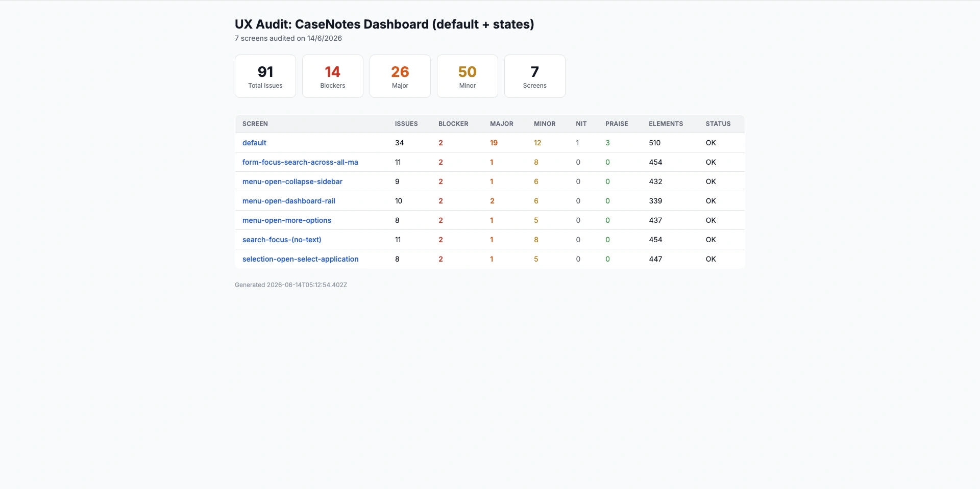Click issues count 10 in dashboard-rail row
Screen dimensions: 980x489
coord(399,201)
